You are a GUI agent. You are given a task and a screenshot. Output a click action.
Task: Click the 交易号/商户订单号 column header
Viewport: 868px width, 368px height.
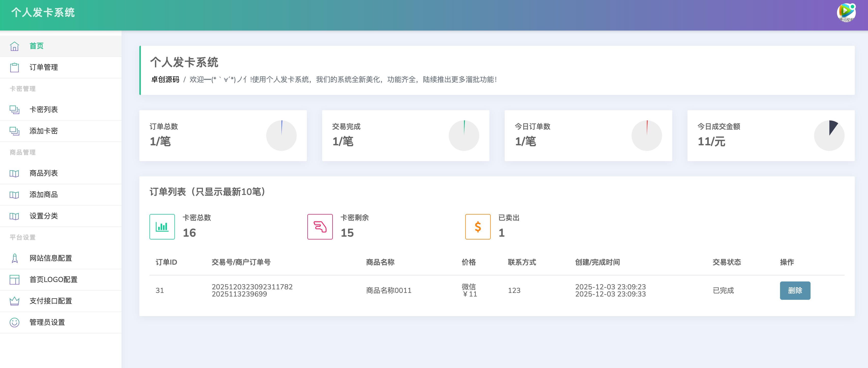(241, 262)
